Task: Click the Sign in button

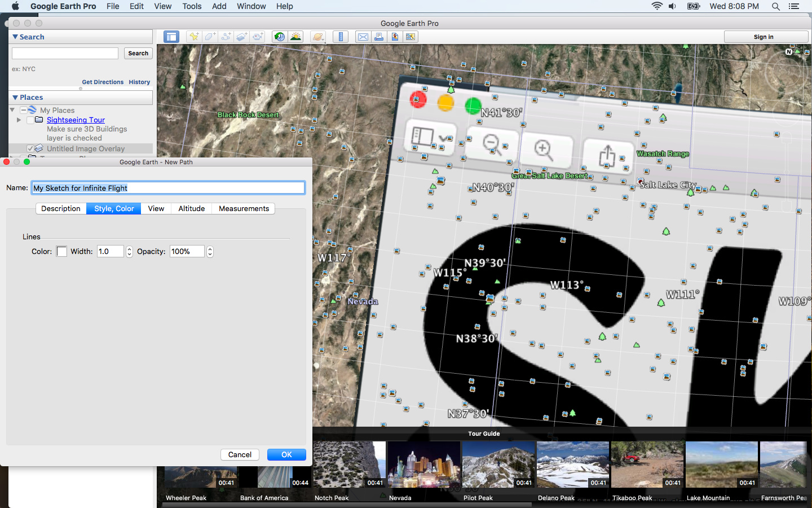Action: 766,37
